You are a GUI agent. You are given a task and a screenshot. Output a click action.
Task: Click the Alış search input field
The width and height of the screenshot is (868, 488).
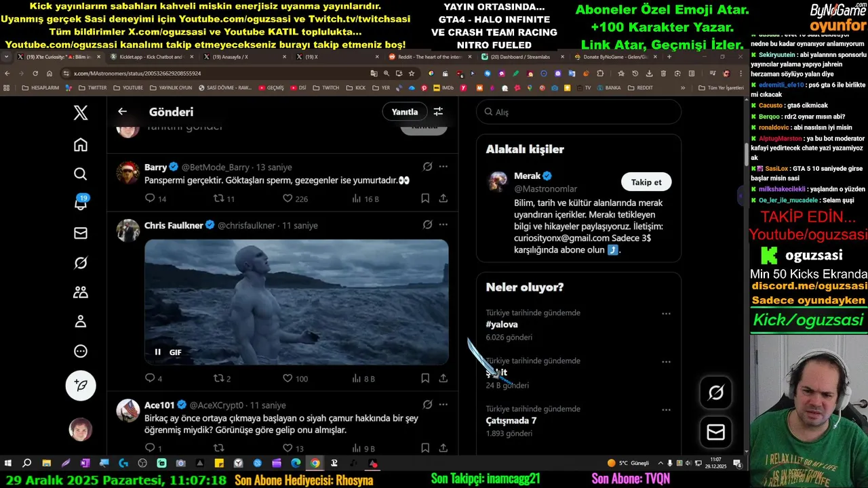click(x=578, y=112)
